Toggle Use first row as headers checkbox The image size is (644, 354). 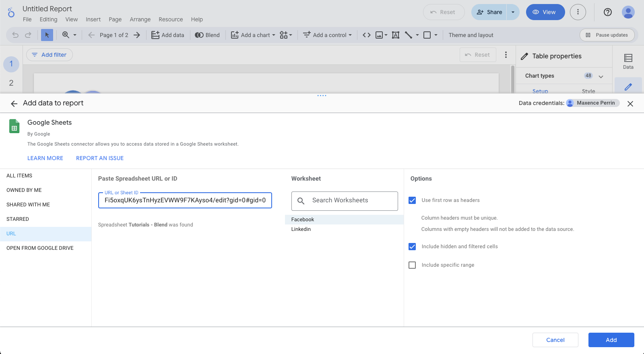(412, 200)
